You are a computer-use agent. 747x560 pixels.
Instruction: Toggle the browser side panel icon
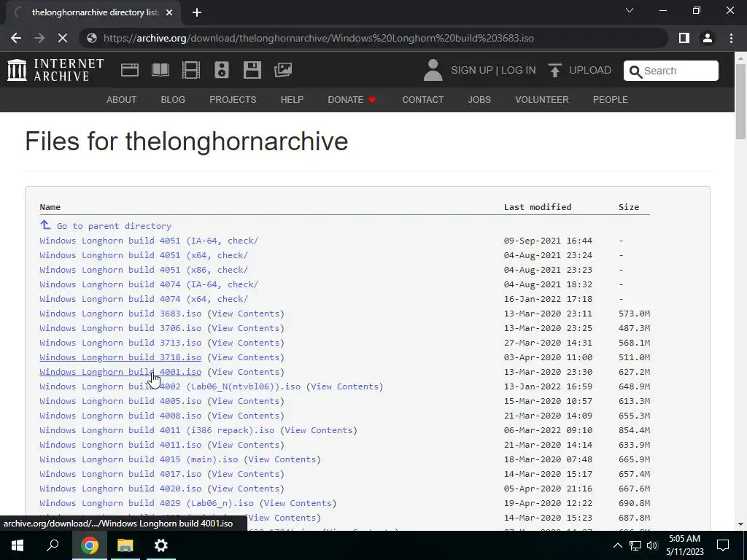[684, 38]
